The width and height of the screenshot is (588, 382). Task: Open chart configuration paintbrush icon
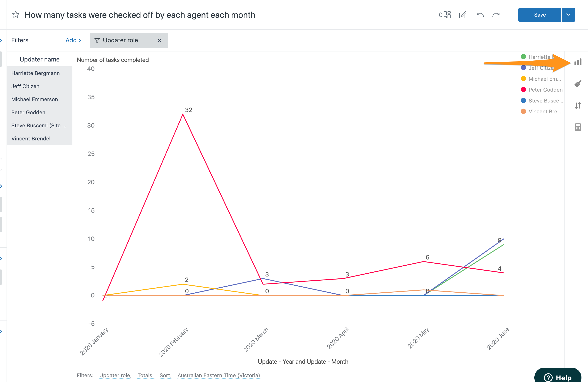[x=578, y=84]
